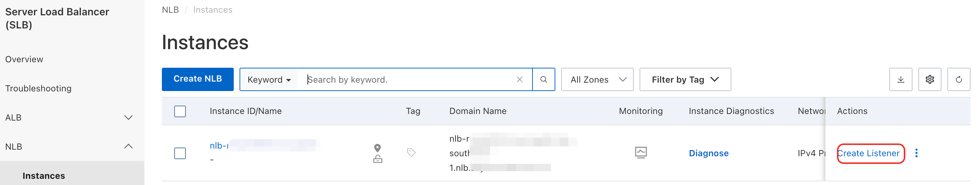Viewport: 980px width, 185px height.
Task: Click the search magnifier icon button
Action: coord(543,79)
